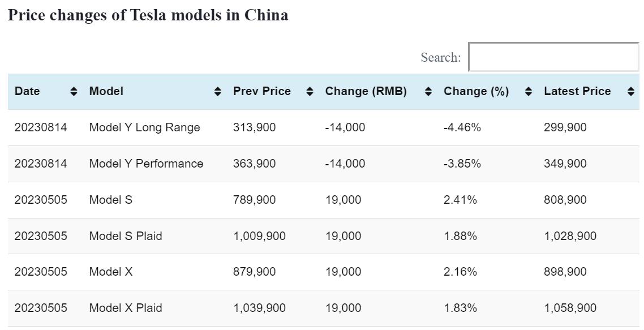
Task: Focus the Search input field
Action: point(553,57)
